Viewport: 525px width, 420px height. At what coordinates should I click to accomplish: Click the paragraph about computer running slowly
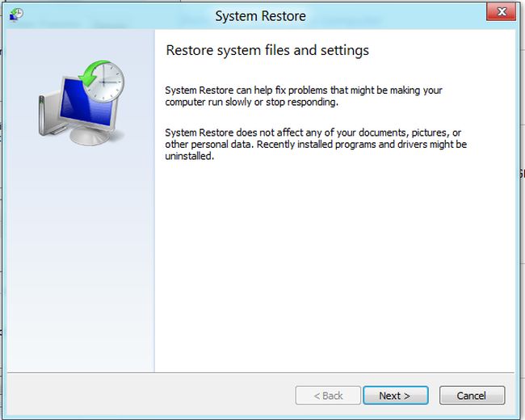[x=304, y=96]
